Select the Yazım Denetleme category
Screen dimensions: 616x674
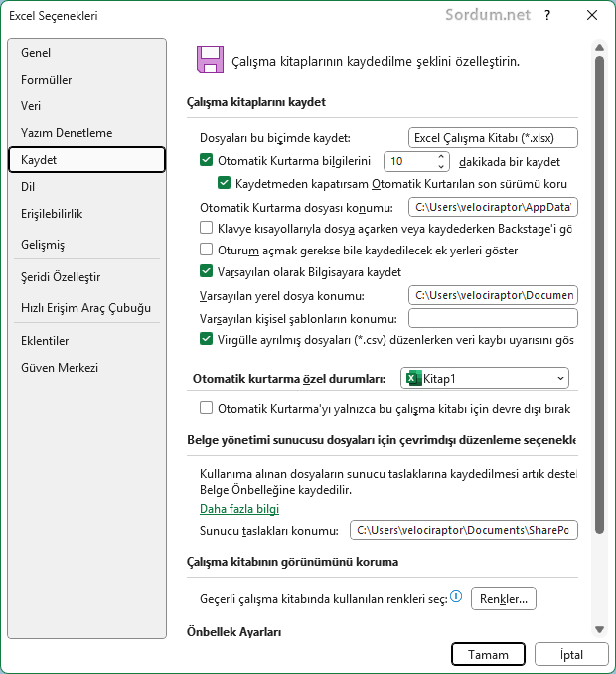pyautogui.click(x=86, y=133)
